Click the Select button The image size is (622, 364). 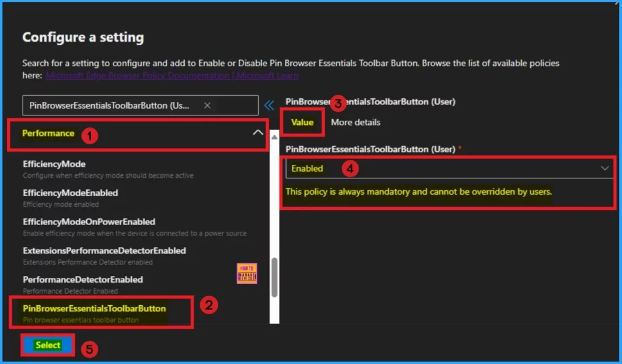[x=47, y=345]
